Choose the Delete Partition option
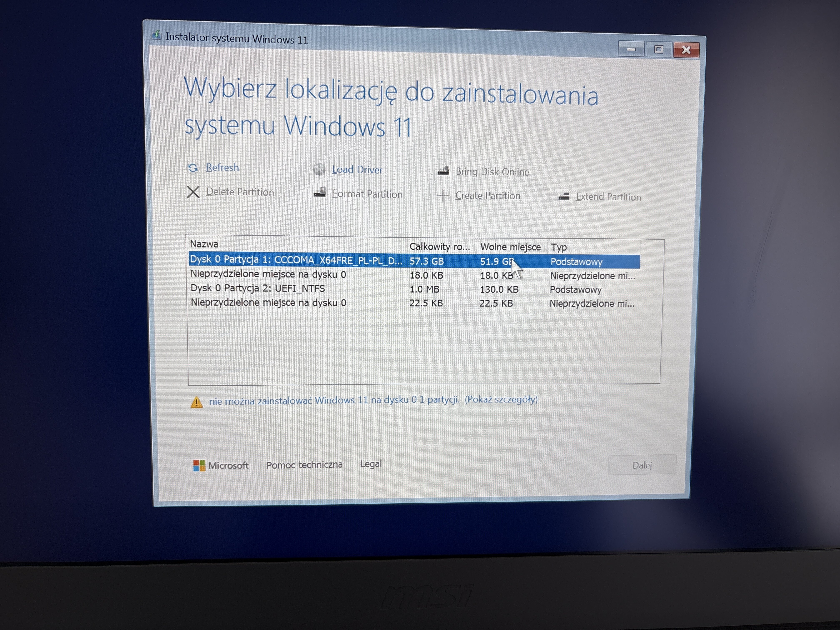 click(x=240, y=192)
